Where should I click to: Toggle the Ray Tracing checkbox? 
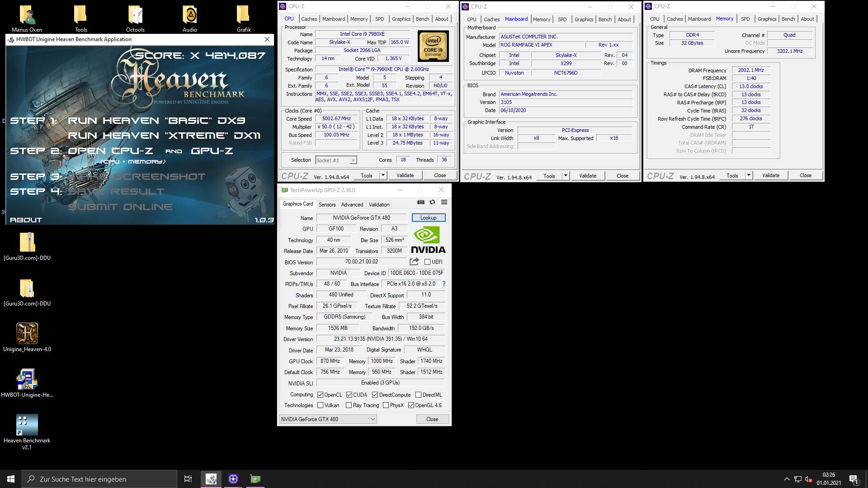349,405
